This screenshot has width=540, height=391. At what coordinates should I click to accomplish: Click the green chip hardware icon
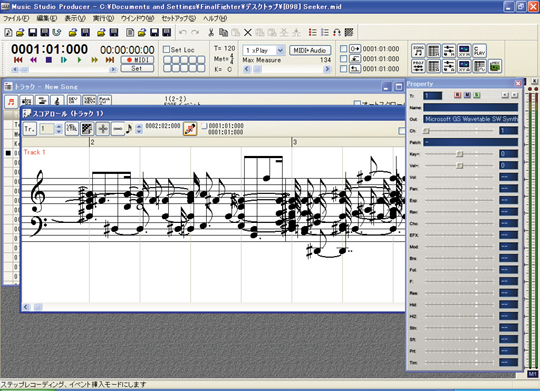(495, 66)
